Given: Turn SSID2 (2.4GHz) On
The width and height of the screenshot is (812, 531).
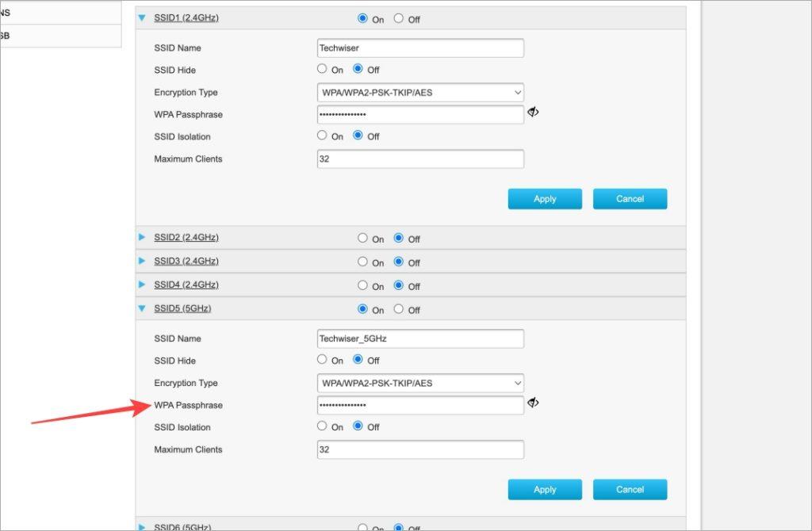Looking at the screenshot, I should [x=362, y=238].
